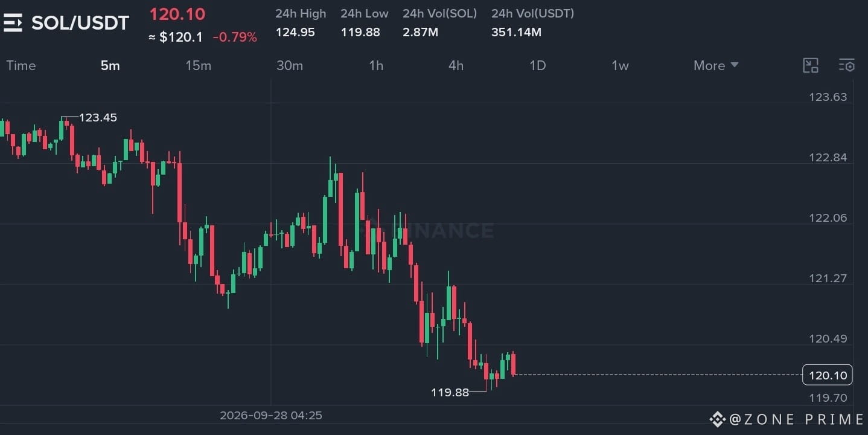Open the chart layout fullscreen icon
Viewport: 868px width, 435px height.
810,66
